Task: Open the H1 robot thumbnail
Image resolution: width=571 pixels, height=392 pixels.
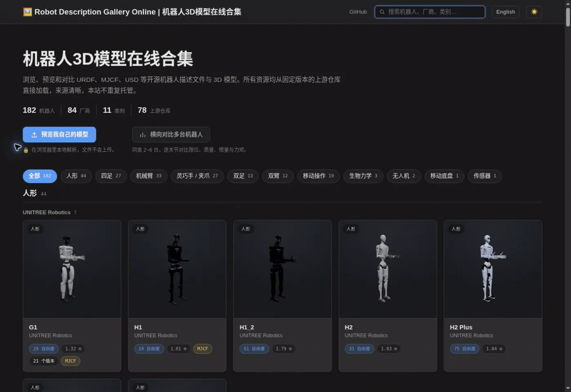Action: [x=177, y=269]
